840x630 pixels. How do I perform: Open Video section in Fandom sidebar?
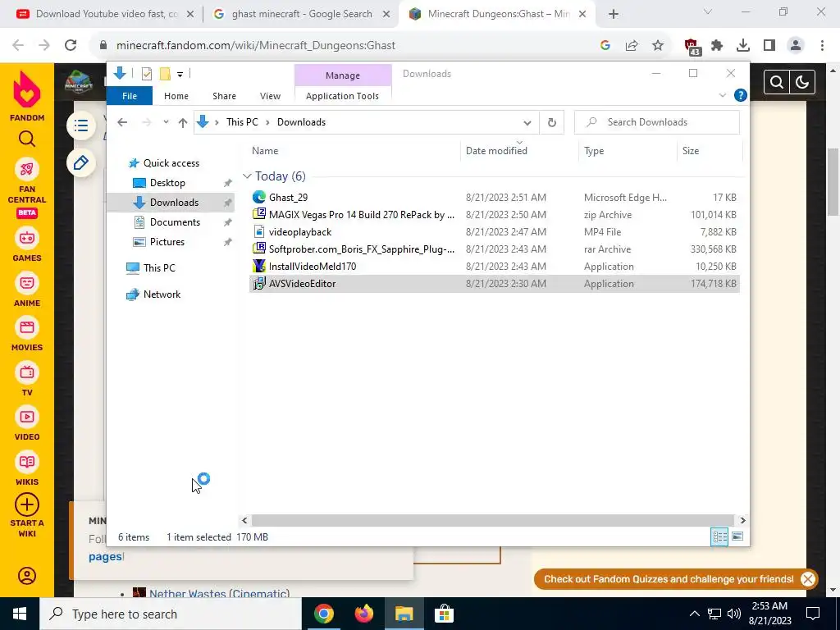(27, 417)
